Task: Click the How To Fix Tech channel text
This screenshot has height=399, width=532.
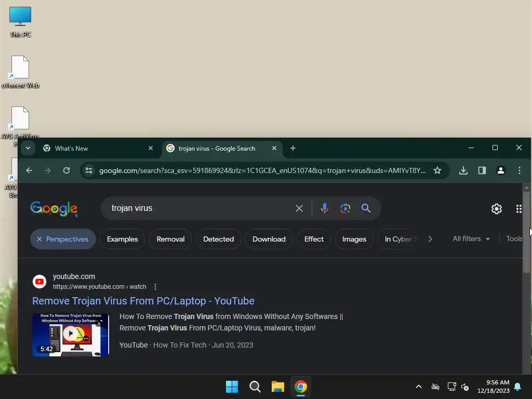Action: 179,345
